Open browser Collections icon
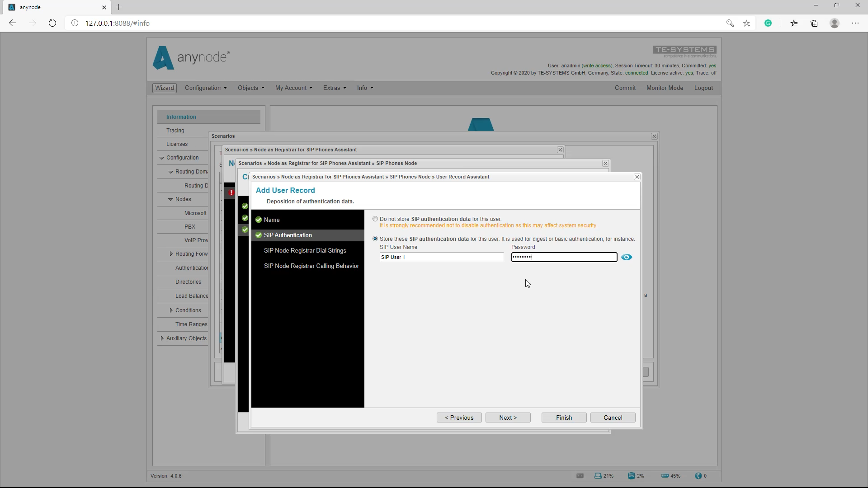The image size is (868, 488). [x=814, y=23]
